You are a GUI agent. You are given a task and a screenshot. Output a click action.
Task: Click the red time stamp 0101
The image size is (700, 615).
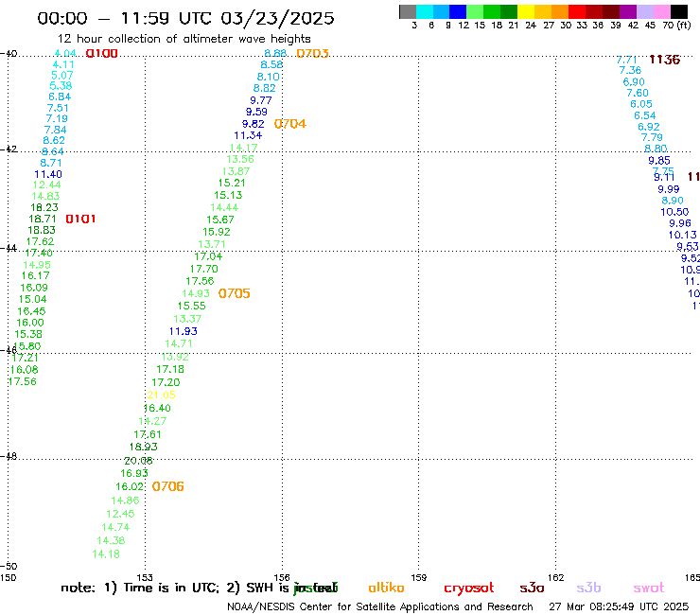[x=80, y=219]
